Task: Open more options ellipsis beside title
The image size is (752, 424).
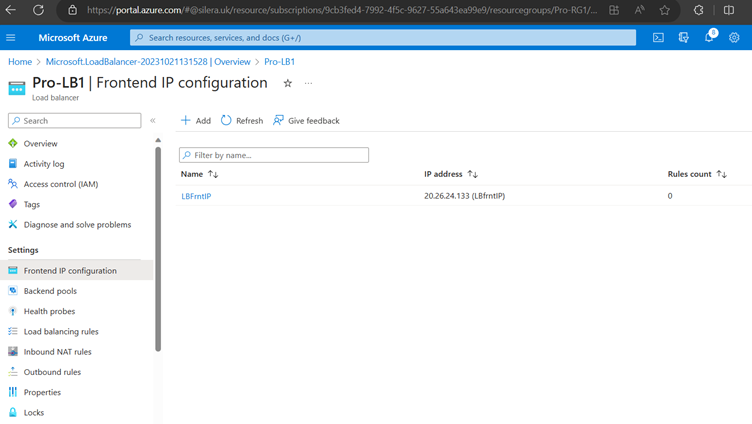Action: click(308, 84)
